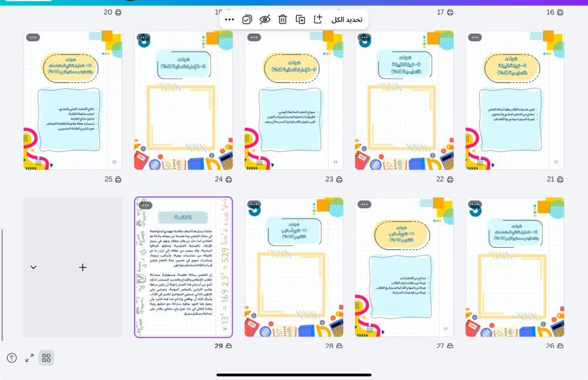Click the printer icon beside page number 17

pos(450,12)
